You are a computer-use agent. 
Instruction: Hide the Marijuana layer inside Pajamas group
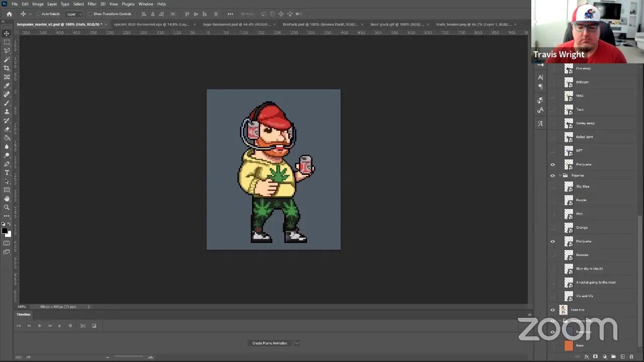tap(552, 241)
